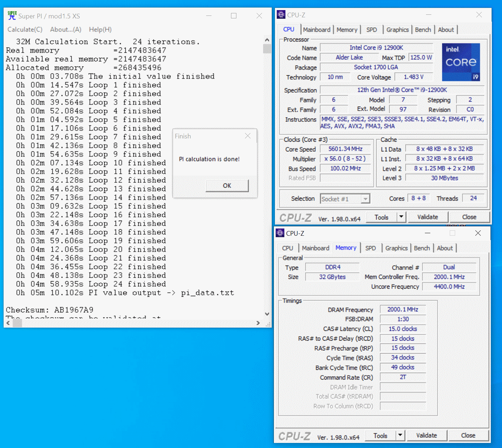Screen dimensions: 502x448
Task: Switch to About tab in lower CPU-Z window
Action: 445,248
